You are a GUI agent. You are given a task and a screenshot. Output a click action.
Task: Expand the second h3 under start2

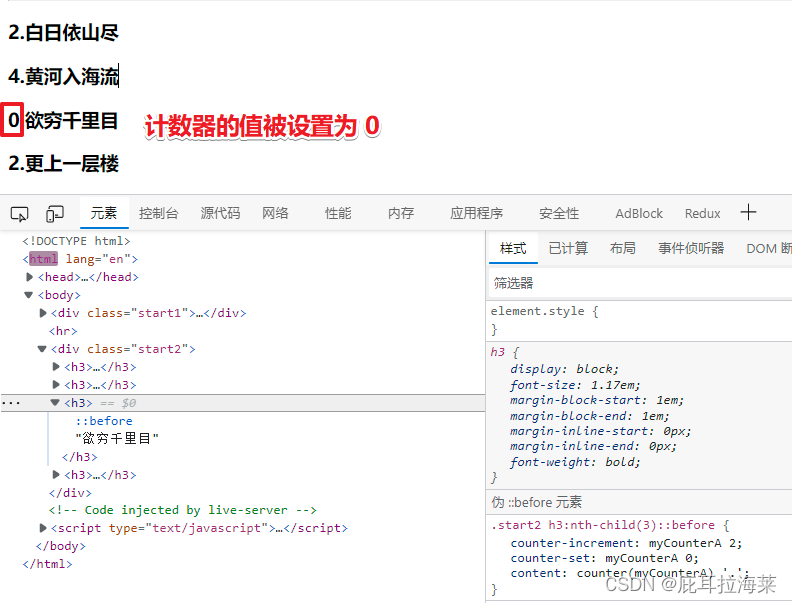pos(56,385)
